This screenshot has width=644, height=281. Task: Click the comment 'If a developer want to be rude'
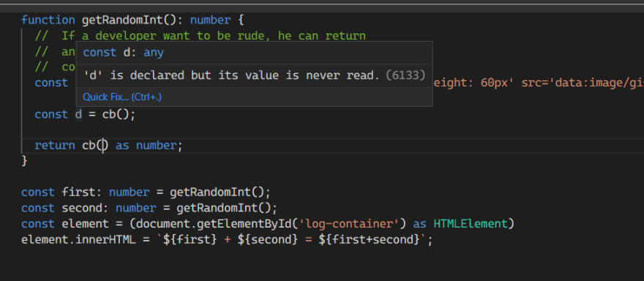pos(163,36)
